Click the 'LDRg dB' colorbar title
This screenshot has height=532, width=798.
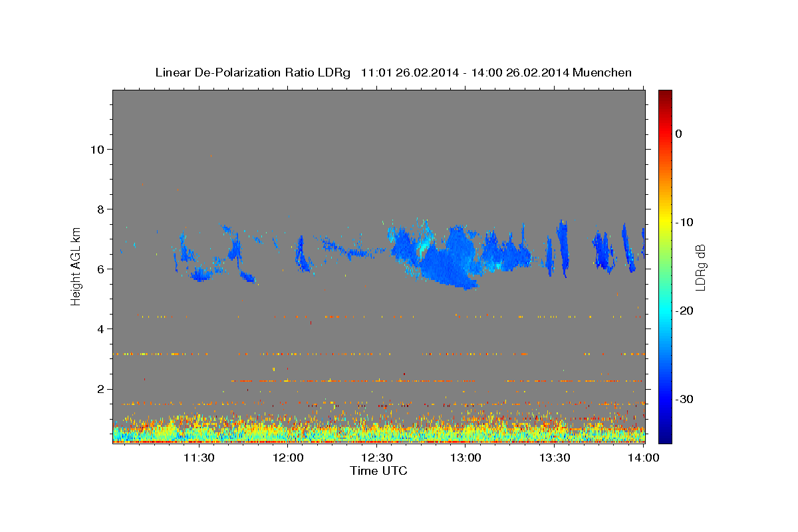pos(700,267)
